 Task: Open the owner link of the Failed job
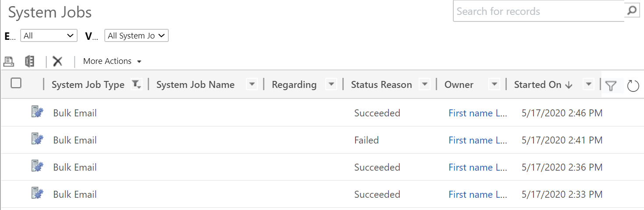pos(477,140)
